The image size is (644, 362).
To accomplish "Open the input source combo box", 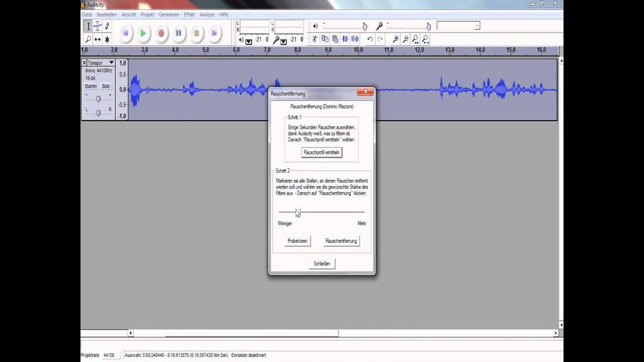I will (x=458, y=26).
